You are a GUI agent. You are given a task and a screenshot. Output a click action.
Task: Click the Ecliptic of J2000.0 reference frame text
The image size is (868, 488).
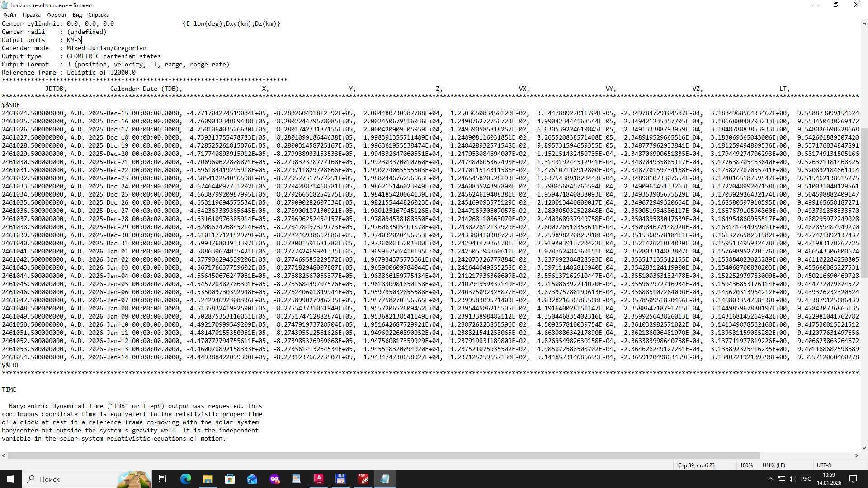[x=101, y=72]
